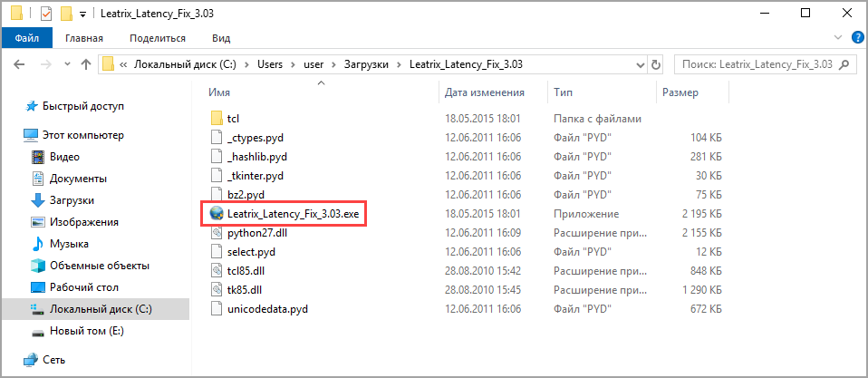The image size is (868, 378).
Task: Open the Поделиться ribbon tab
Action: click(158, 38)
